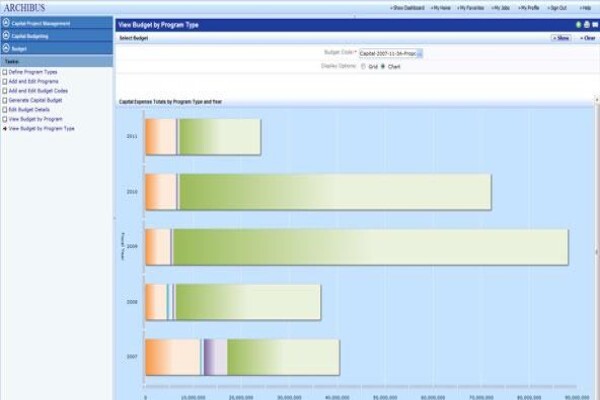Open the Budget Code dropdown arrow
Image resolution: width=600 pixels, height=400 pixels.
[419, 54]
